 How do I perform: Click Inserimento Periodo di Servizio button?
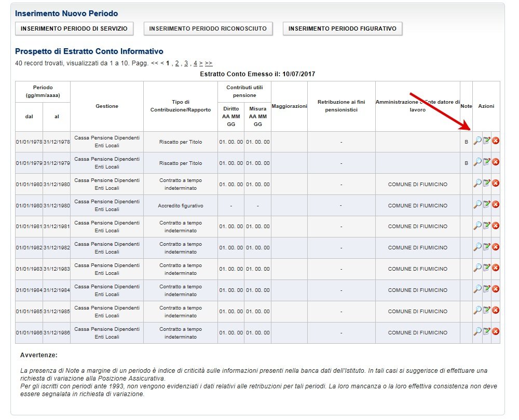pos(74,29)
